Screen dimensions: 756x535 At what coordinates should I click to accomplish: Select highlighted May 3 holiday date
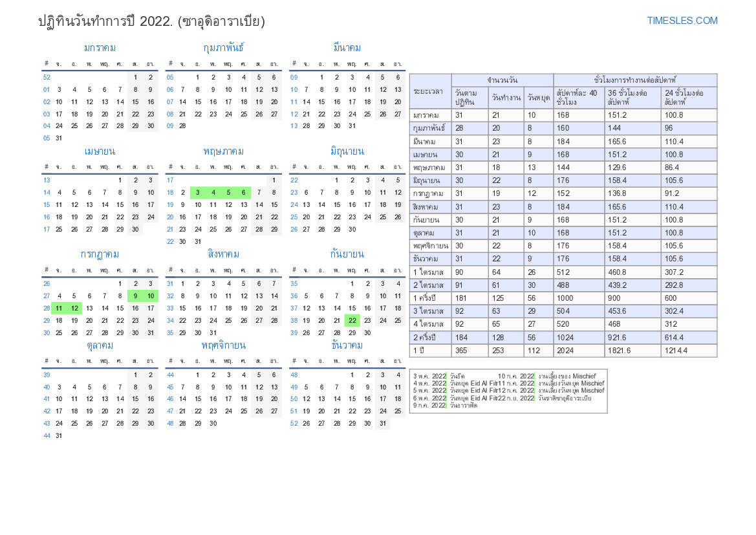pos(198,193)
